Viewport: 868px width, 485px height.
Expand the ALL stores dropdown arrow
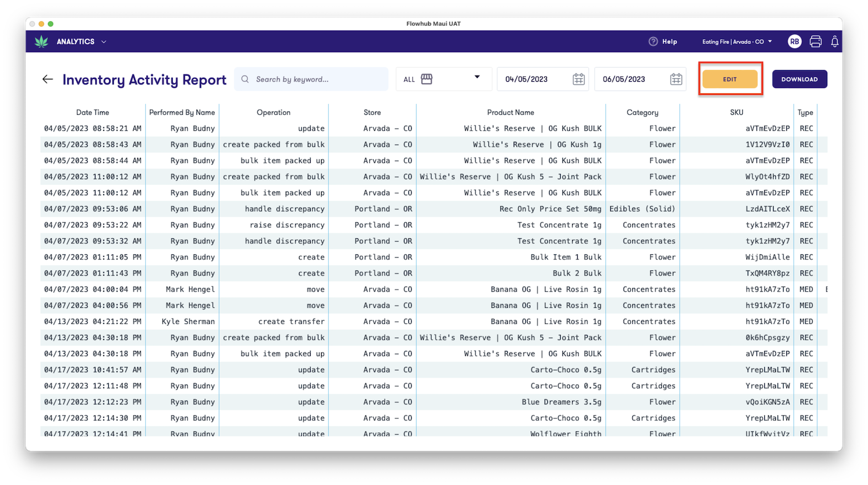477,77
